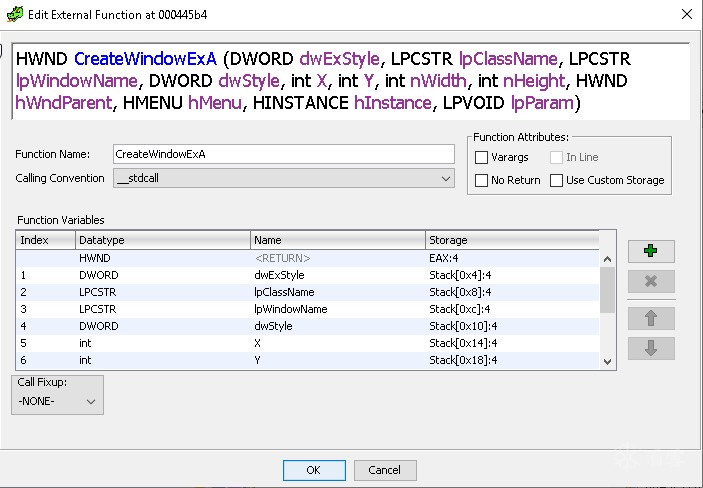Enable the Varargs checkbox

481,157
